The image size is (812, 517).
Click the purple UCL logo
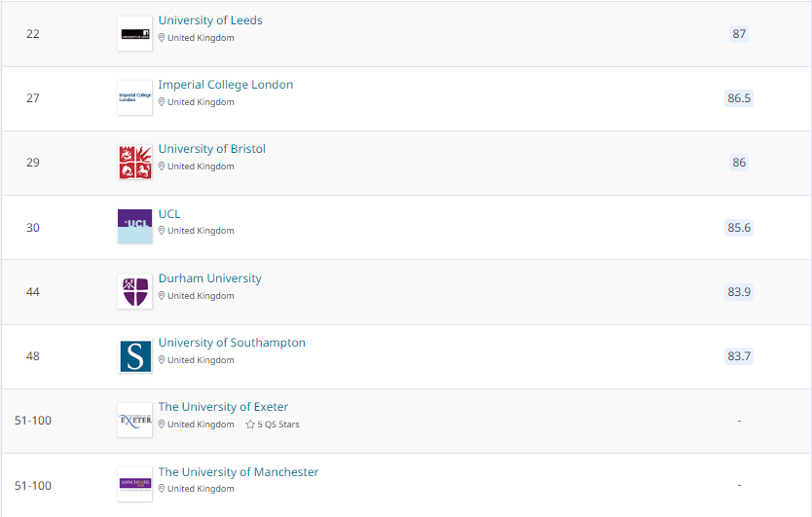134,227
